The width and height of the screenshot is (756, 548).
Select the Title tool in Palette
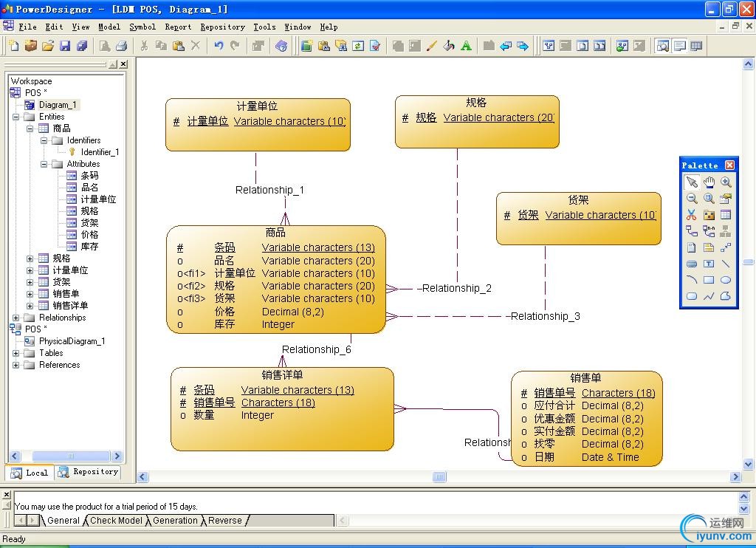(x=691, y=264)
